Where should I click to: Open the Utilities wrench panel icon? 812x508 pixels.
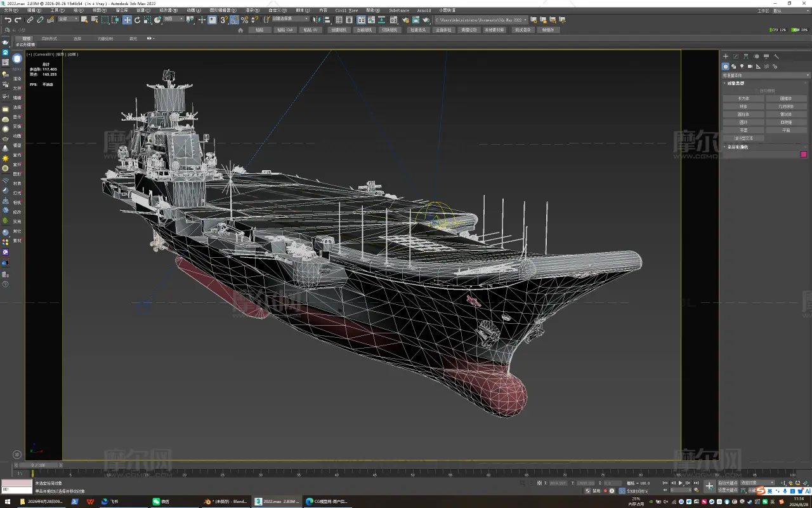[x=776, y=57]
